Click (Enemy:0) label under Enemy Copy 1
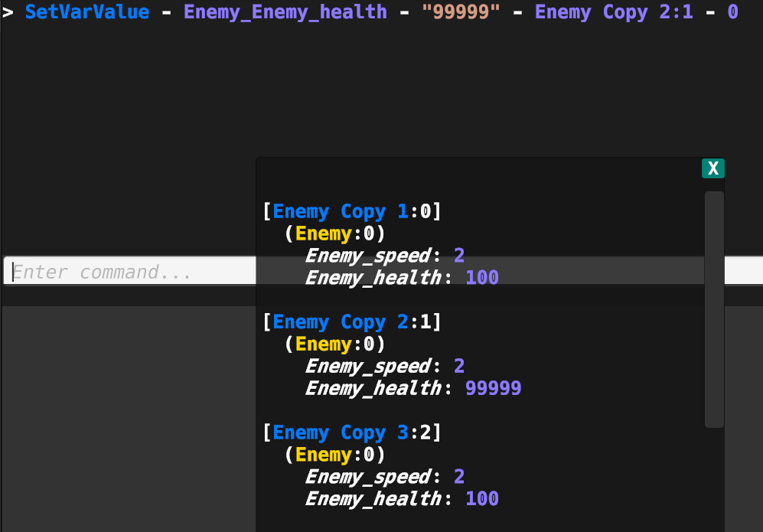The image size is (763, 532). [x=334, y=233]
